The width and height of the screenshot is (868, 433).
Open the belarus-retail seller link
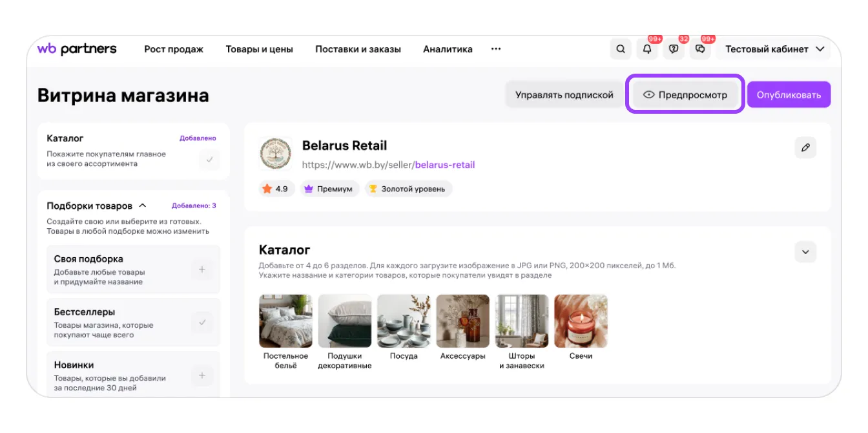click(x=444, y=165)
